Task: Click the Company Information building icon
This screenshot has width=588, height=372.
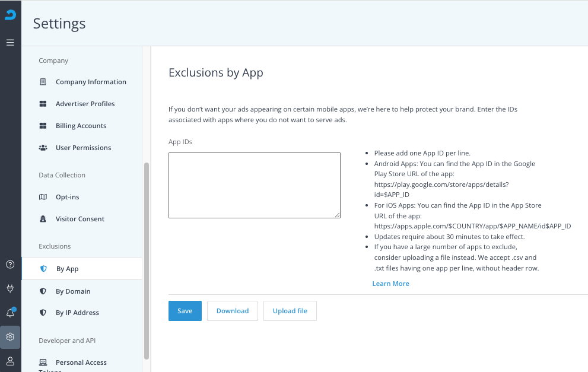Action: (43, 82)
